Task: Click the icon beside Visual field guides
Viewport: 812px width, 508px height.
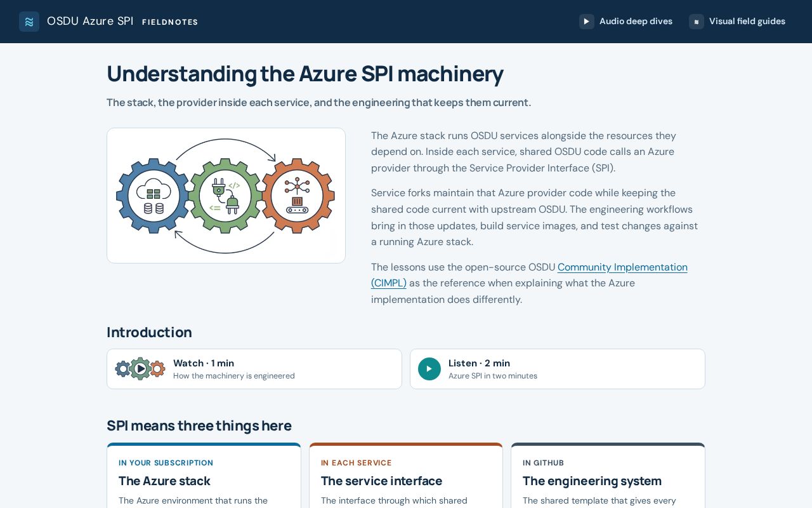Action: pos(697,22)
